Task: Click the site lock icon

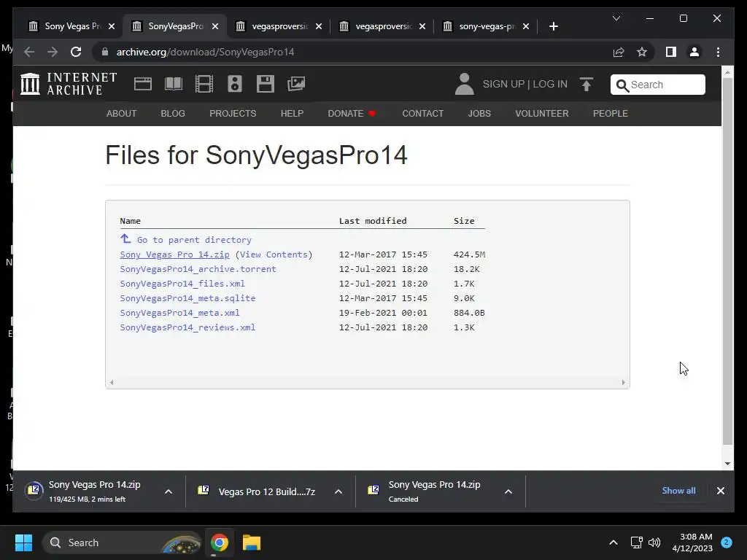Action: [x=105, y=52]
